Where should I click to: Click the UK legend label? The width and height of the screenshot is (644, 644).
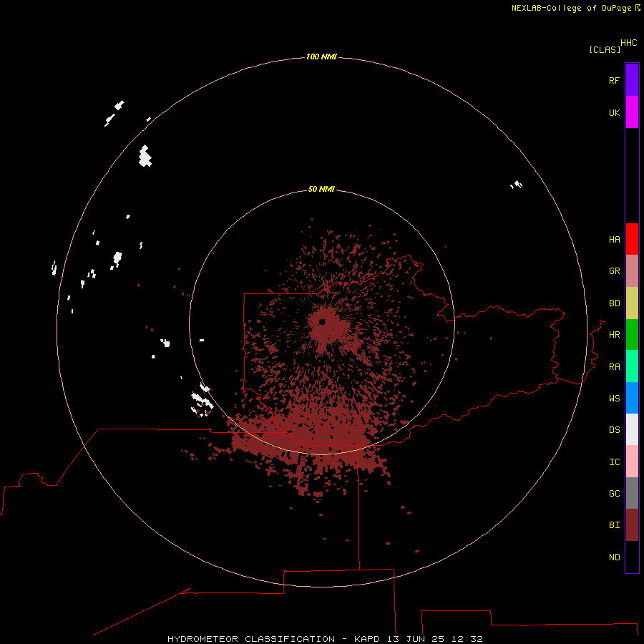point(614,112)
